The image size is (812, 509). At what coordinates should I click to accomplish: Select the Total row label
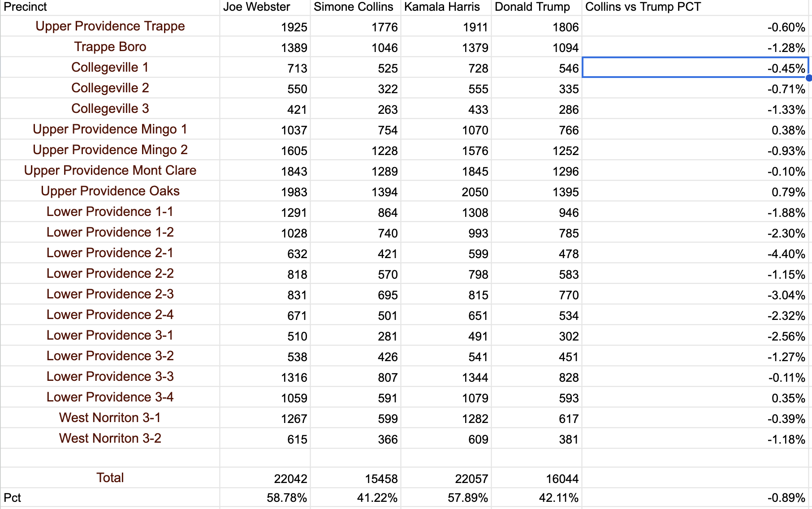coord(110,478)
